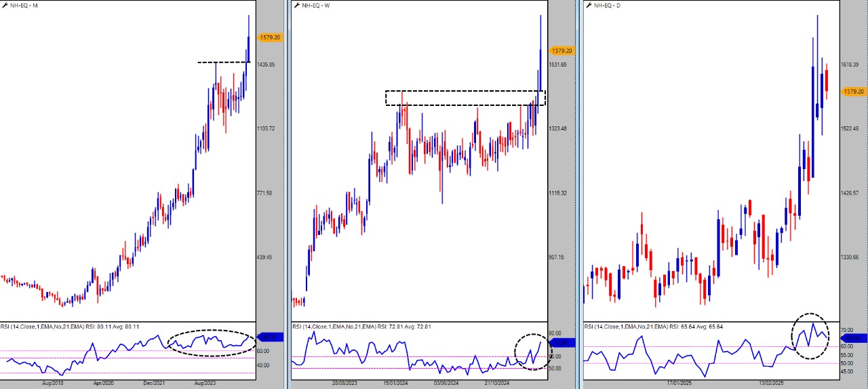Open the wrench settings on NH-EQ weekly chart
This screenshot has width=868, height=389.
pyautogui.click(x=296, y=5)
